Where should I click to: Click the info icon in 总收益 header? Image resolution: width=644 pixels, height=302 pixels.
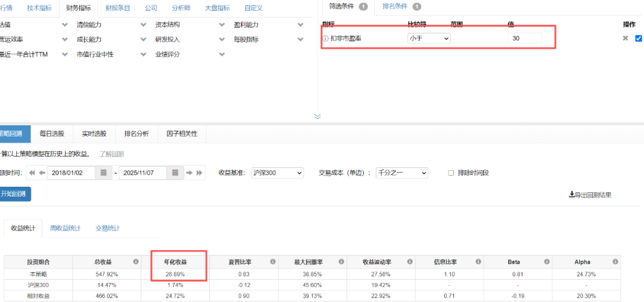click(135, 262)
